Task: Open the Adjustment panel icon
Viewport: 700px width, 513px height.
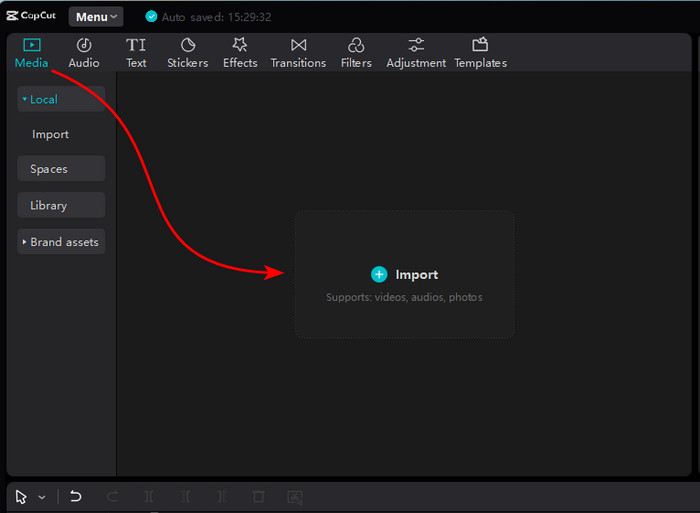Action: (x=416, y=45)
